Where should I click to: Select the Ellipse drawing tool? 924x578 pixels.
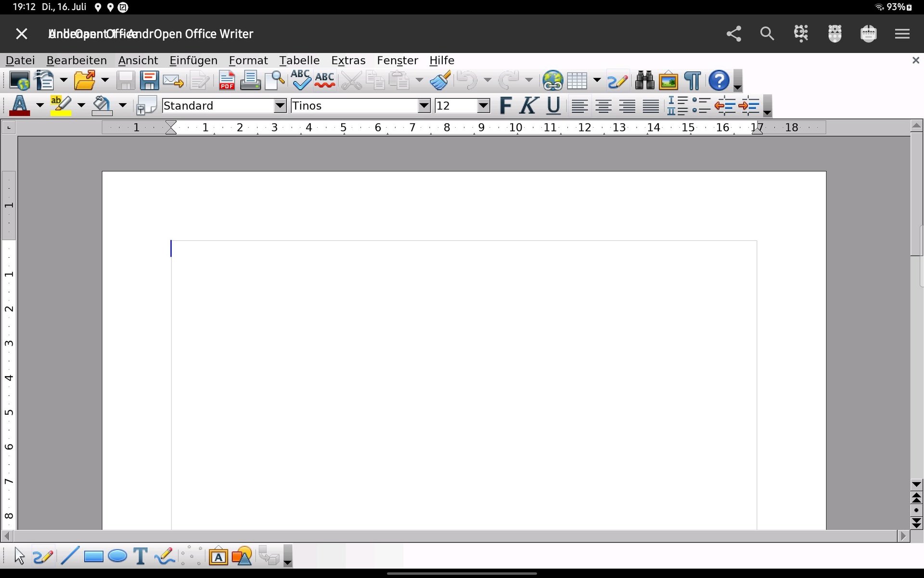click(117, 556)
